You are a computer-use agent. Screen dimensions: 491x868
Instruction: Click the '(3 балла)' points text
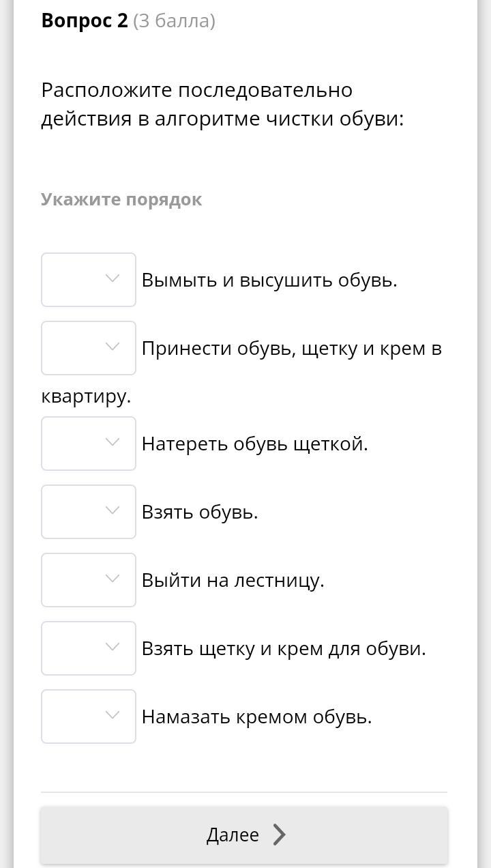tap(175, 21)
